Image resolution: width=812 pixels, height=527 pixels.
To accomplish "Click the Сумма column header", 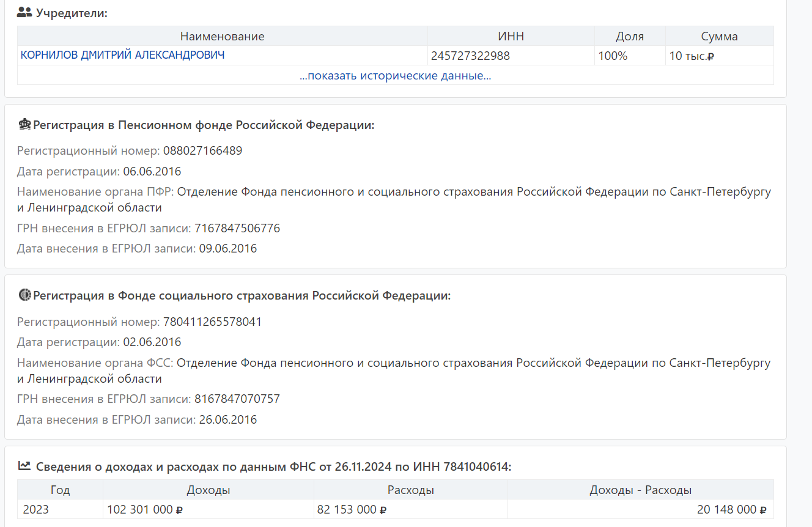I will tap(720, 36).
